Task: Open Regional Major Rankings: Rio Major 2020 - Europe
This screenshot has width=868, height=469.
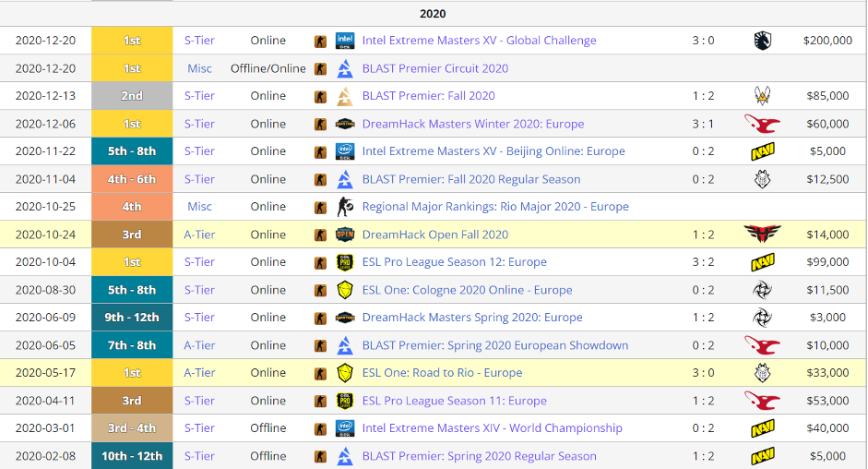Action: (x=495, y=207)
